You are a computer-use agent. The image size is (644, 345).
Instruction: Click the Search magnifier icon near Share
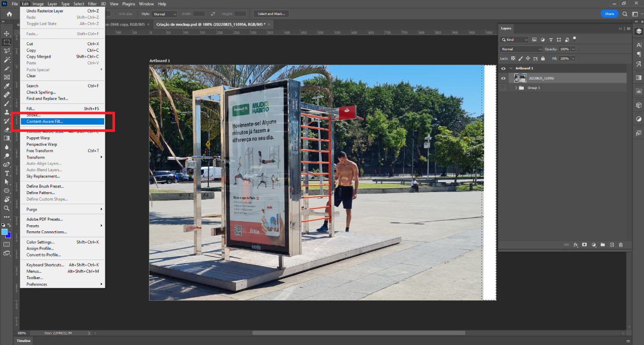coord(625,14)
